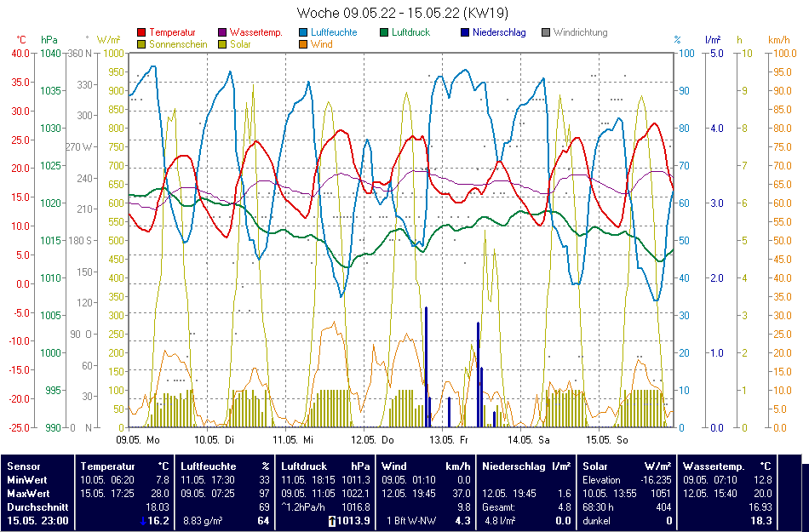Click the maximum water temperature value 20.0
Viewport: 809px width, 532px height.
pos(762,494)
